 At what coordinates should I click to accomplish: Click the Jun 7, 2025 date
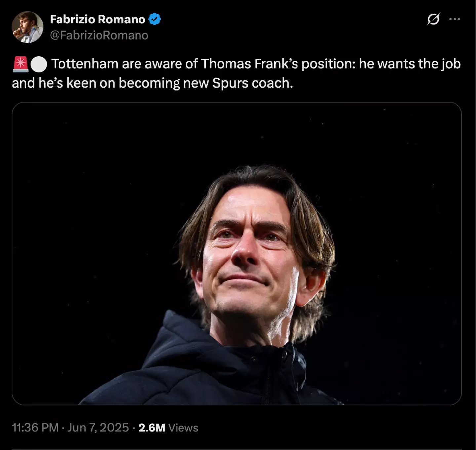pyautogui.click(x=98, y=428)
